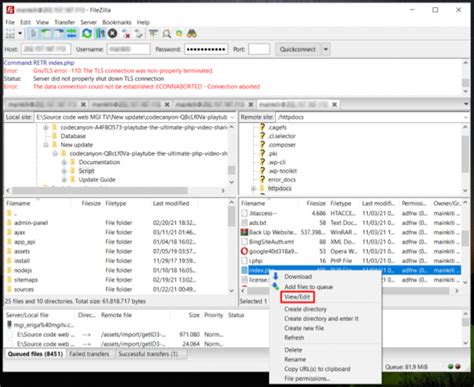Choose Add files to queue
This screenshot has width=474, height=387.
tap(309, 287)
